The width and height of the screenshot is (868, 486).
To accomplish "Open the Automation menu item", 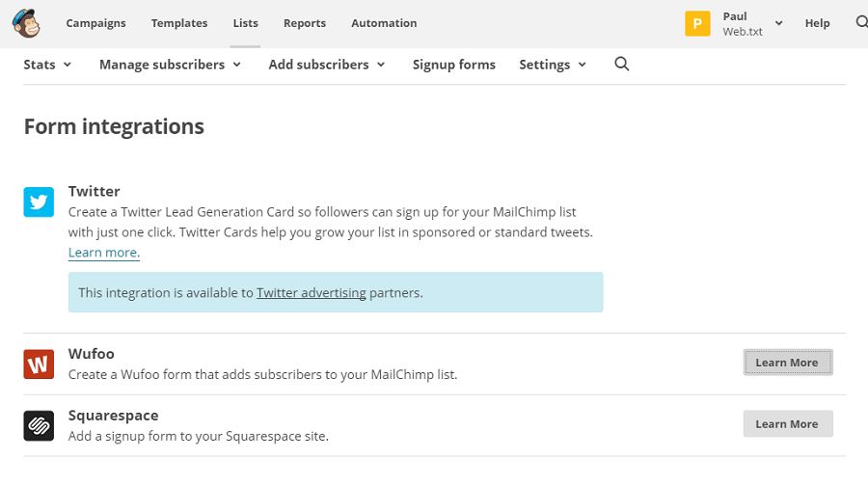I will pyautogui.click(x=384, y=23).
